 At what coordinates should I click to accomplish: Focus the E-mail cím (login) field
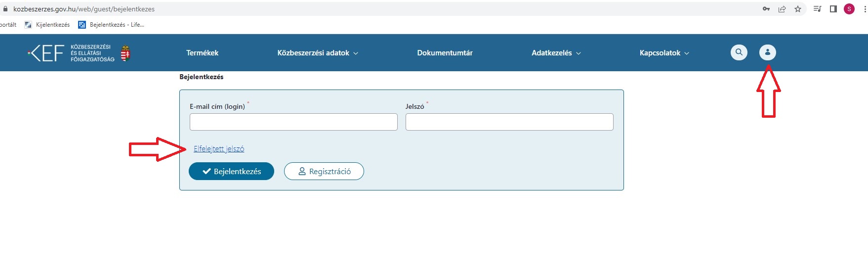(x=293, y=122)
